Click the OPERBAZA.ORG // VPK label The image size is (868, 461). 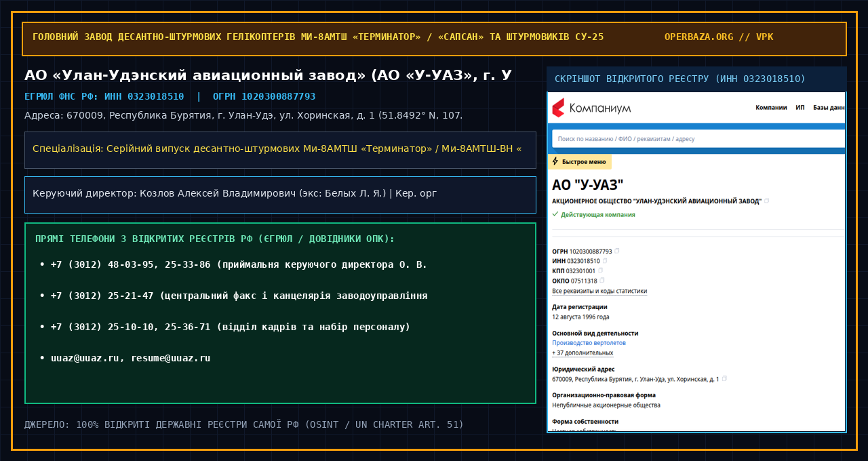[719, 37]
